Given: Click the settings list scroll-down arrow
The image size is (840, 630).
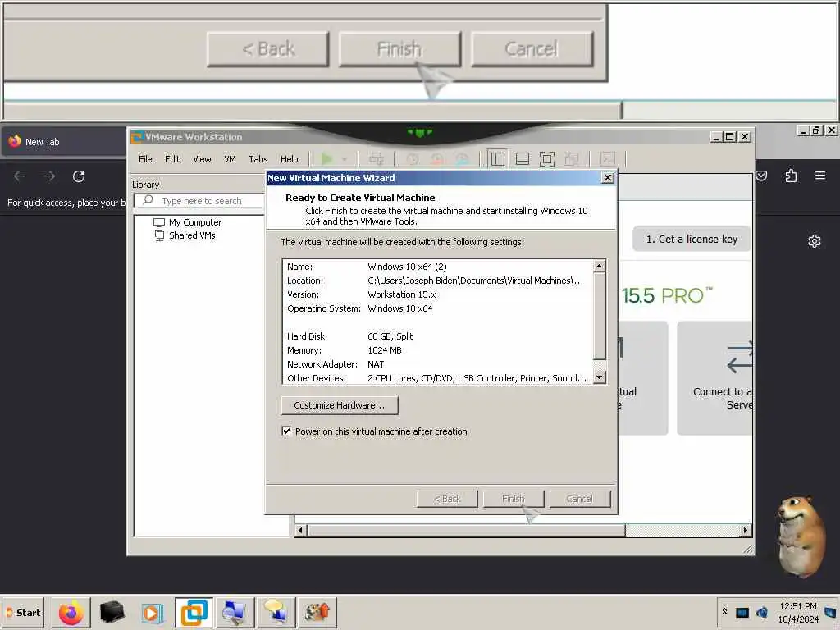Looking at the screenshot, I should [600, 377].
